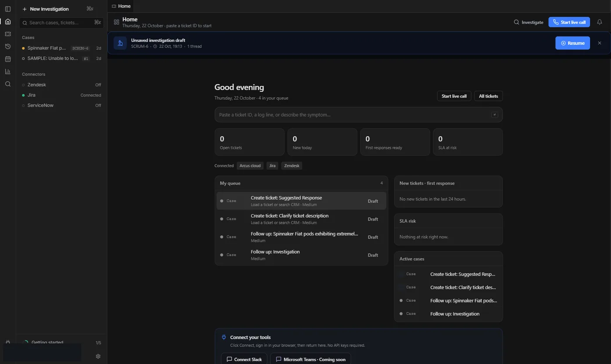611x364 pixels.
Task: Click the Getting started progress ring
Action: tap(25, 343)
